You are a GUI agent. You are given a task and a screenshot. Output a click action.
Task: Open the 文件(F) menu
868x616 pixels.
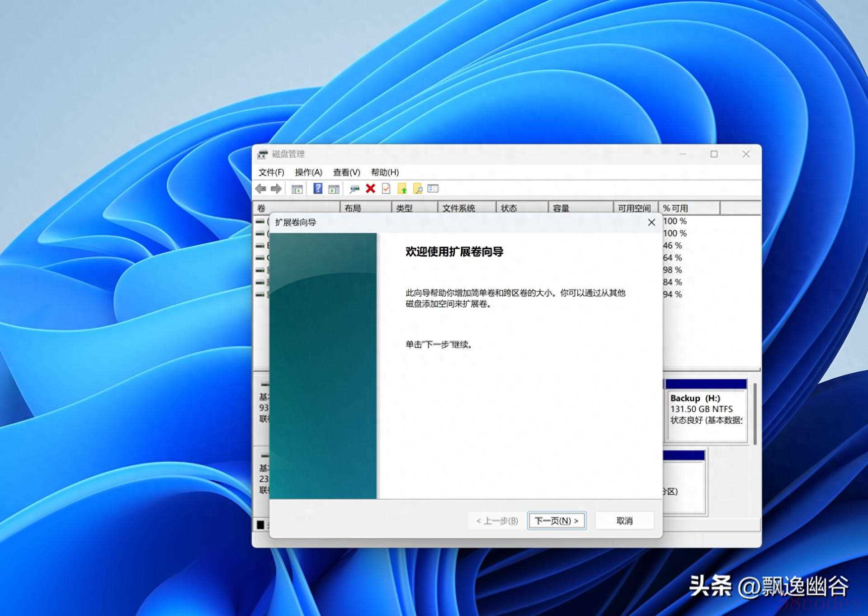pyautogui.click(x=271, y=172)
